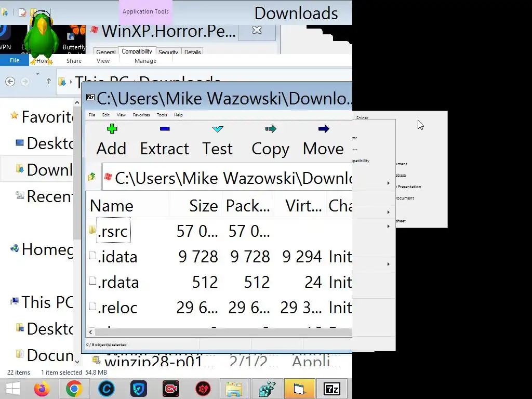532x399 pixels.
Task: Open the 7-Zip Help menu
Action: tap(179, 115)
